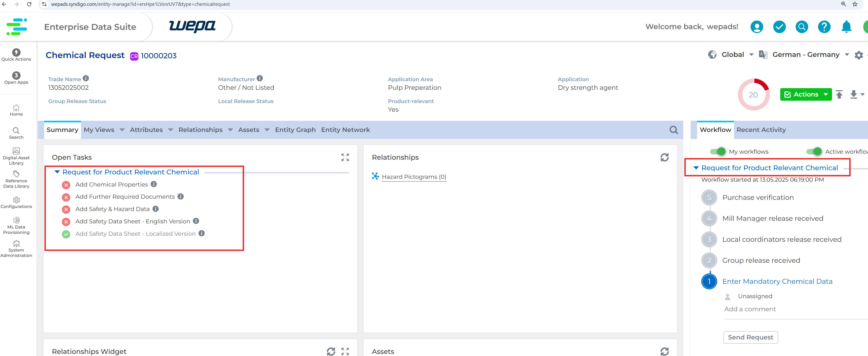
Task: Expand the Attributes dropdown arrow
Action: pyautogui.click(x=170, y=130)
